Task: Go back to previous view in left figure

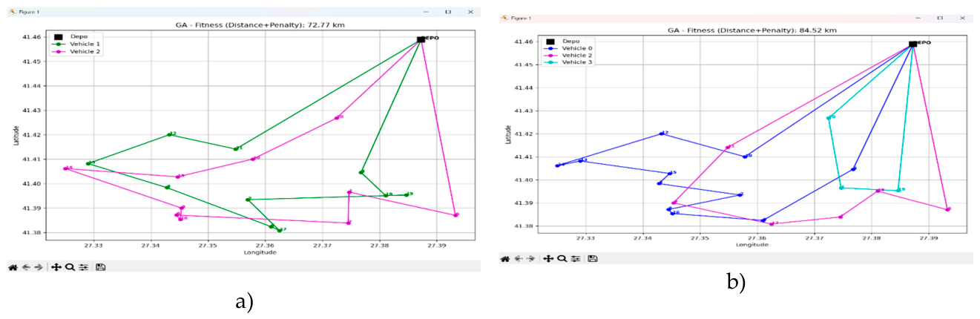Action: (25, 267)
